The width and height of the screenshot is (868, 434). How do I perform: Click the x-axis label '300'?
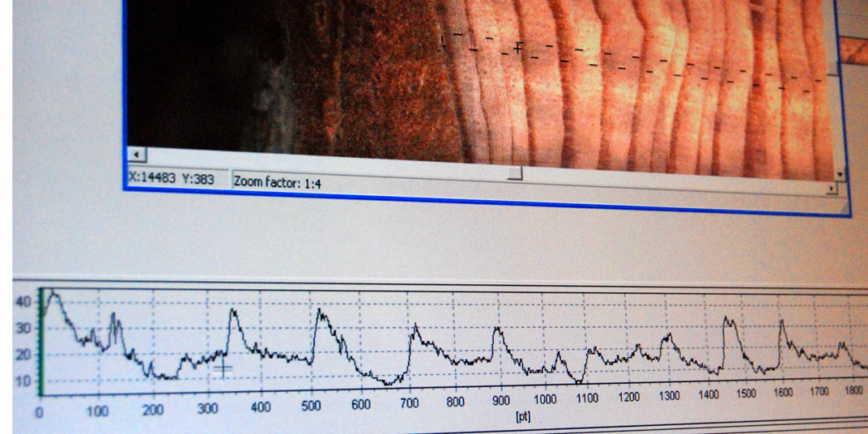click(208, 409)
